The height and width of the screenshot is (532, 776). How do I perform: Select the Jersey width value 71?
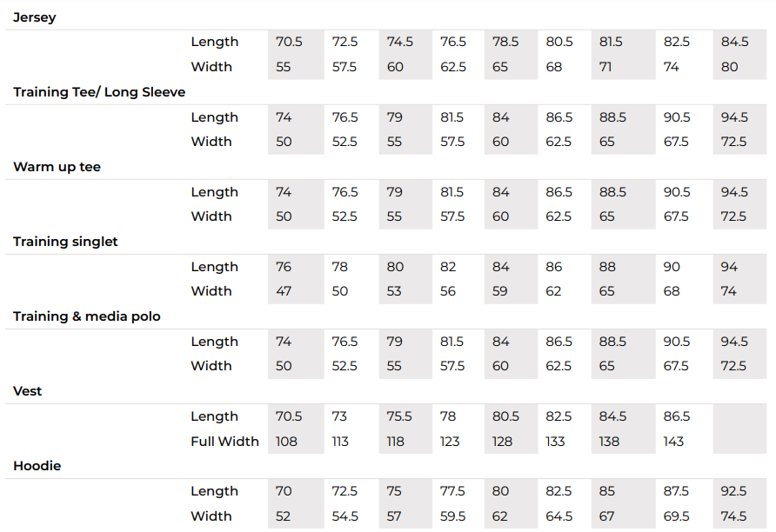[606, 67]
